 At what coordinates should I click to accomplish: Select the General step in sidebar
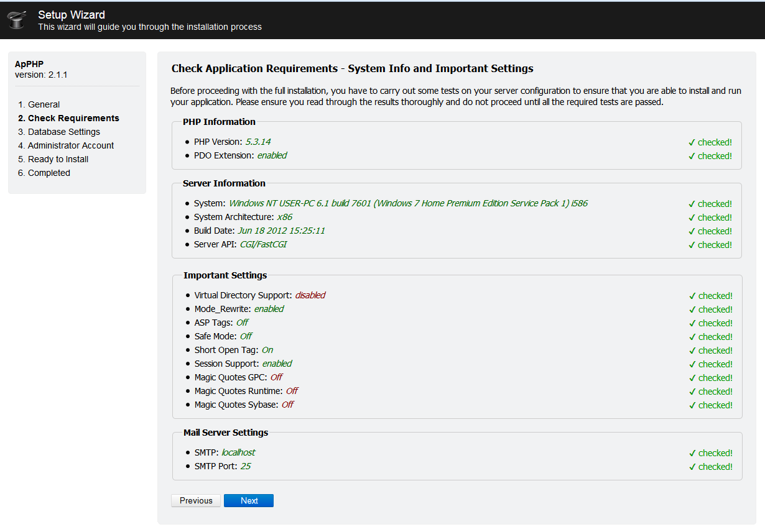[x=44, y=104]
